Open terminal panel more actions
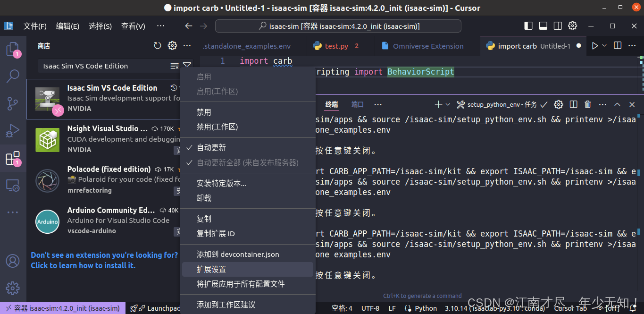This screenshot has height=314, width=644. (x=602, y=104)
